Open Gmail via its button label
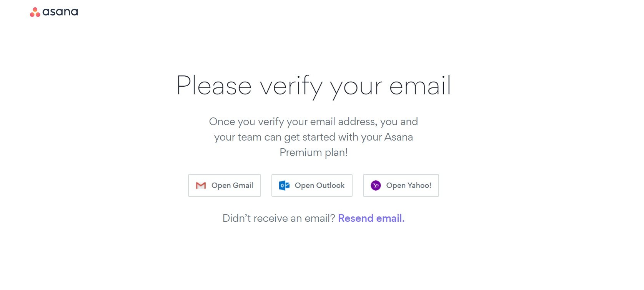The height and width of the screenshot is (290, 644). [232, 186]
